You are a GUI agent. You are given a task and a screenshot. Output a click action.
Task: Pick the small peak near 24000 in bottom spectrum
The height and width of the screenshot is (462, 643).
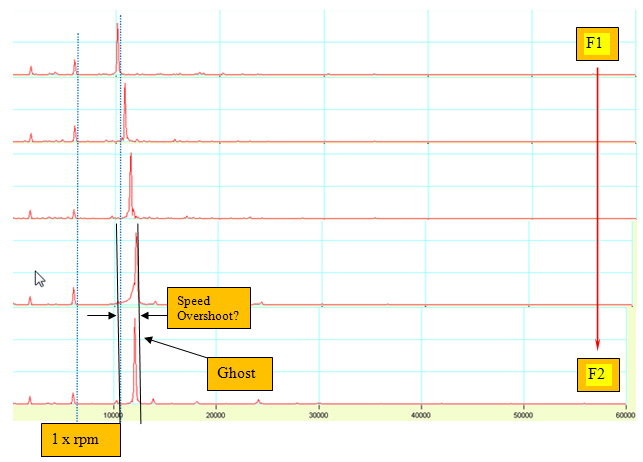pyautogui.click(x=258, y=401)
